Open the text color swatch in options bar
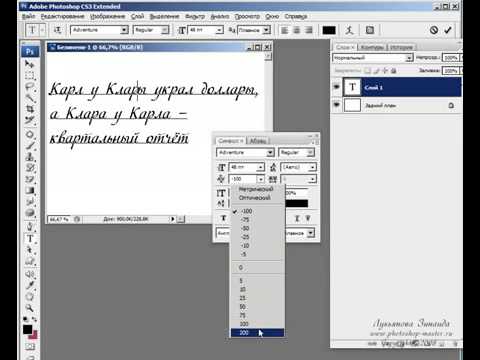Viewport: 480px width, 360px height. click(329, 30)
